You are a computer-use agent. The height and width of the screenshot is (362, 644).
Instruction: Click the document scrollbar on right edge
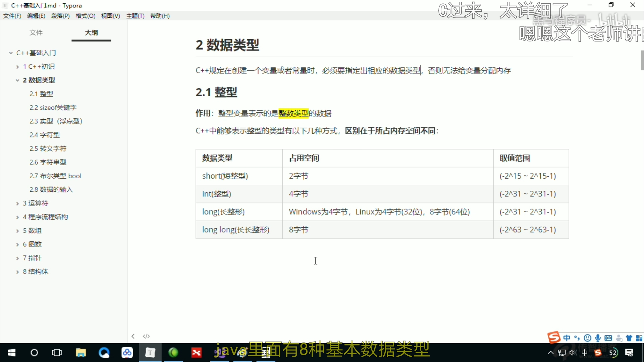[x=642, y=60]
